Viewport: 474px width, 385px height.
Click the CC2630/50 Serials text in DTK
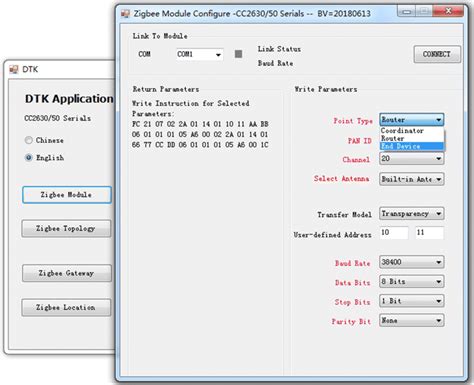tap(58, 118)
